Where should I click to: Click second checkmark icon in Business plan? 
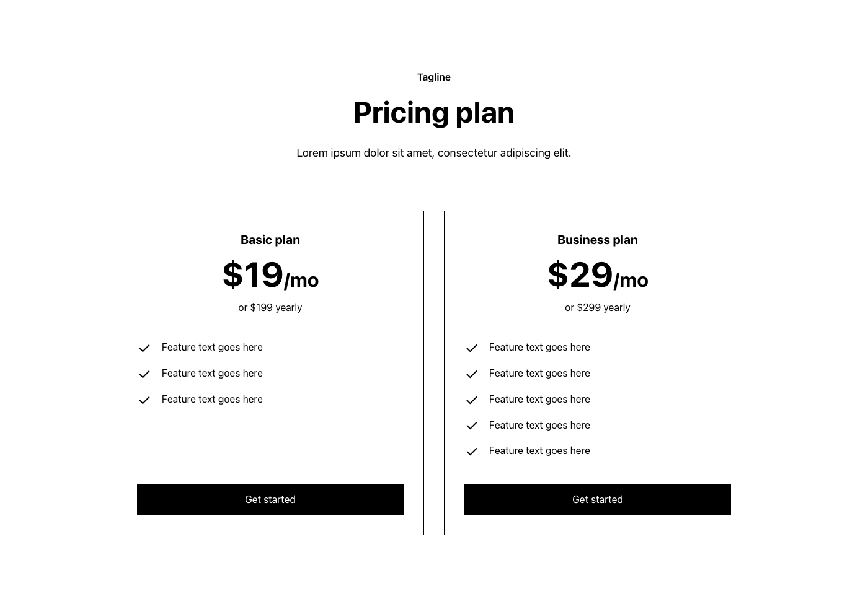472,374
